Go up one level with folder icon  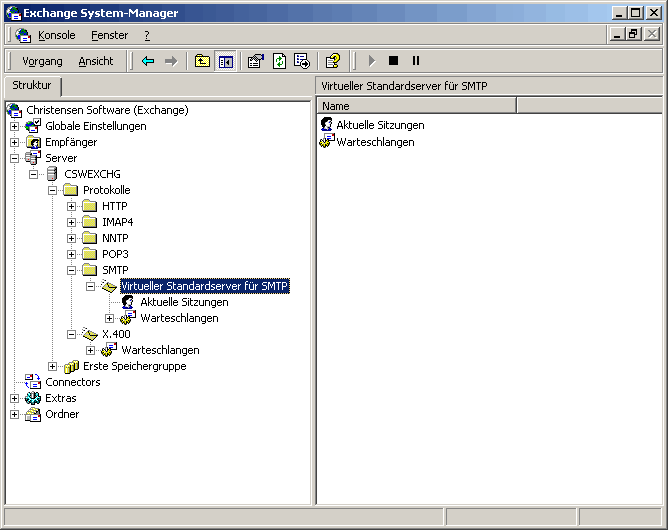[202, 61]
